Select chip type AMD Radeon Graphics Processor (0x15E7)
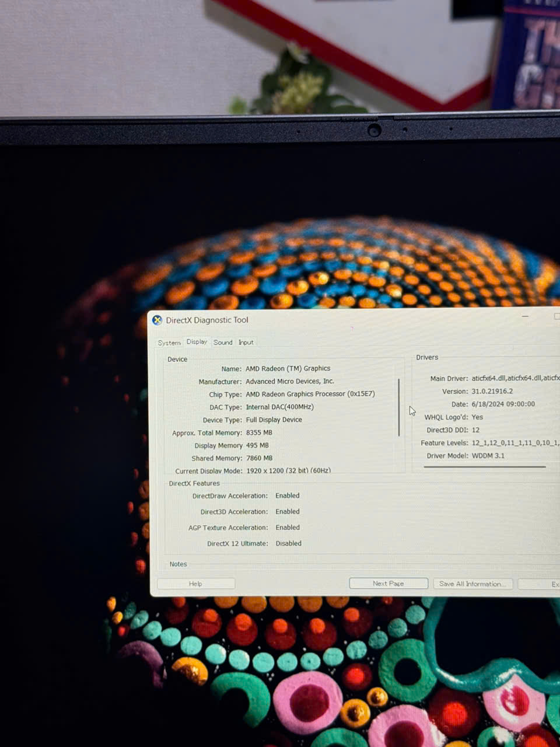Screen dimensions: 560x747 [x=310, y=394]
